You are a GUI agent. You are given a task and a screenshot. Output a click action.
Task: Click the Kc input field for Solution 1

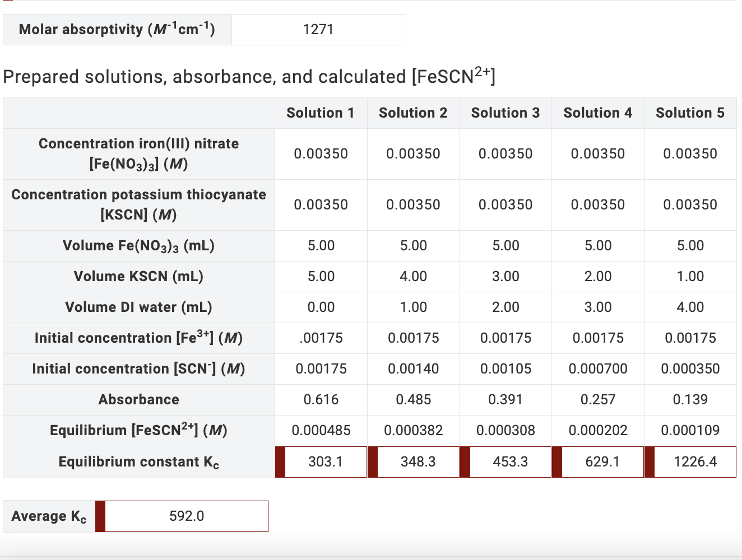click(325, 461)
